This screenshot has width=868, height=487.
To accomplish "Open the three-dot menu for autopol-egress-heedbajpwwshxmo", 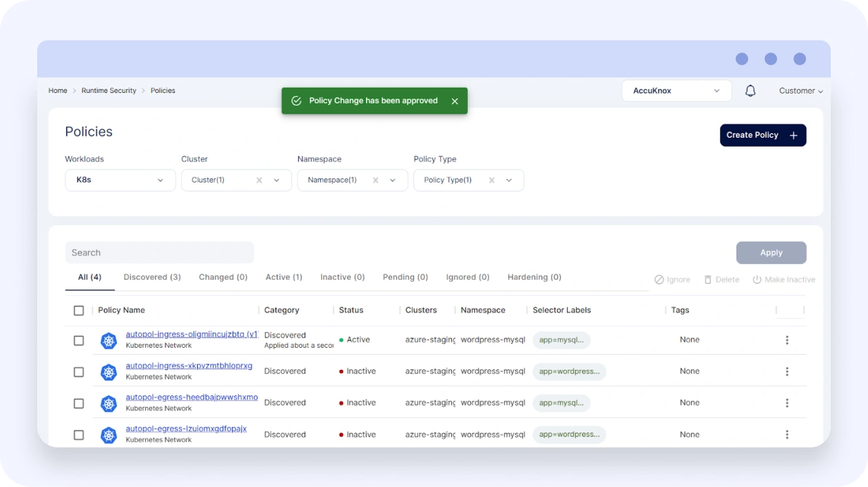I will click(787, 403).
